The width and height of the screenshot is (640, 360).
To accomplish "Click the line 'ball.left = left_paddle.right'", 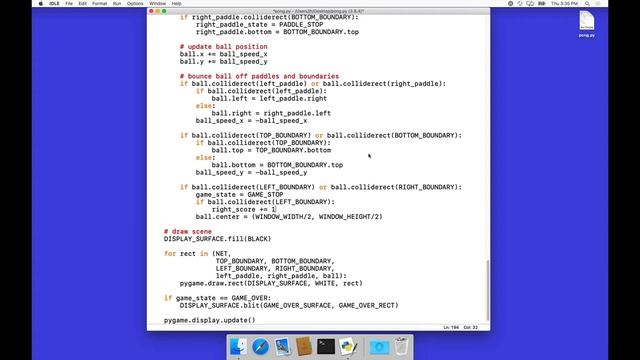I will (x=269, y=98).
